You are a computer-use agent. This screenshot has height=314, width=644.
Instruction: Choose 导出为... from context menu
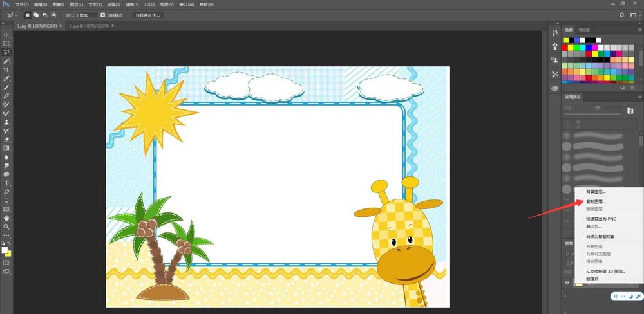click(x=594, y=226)
